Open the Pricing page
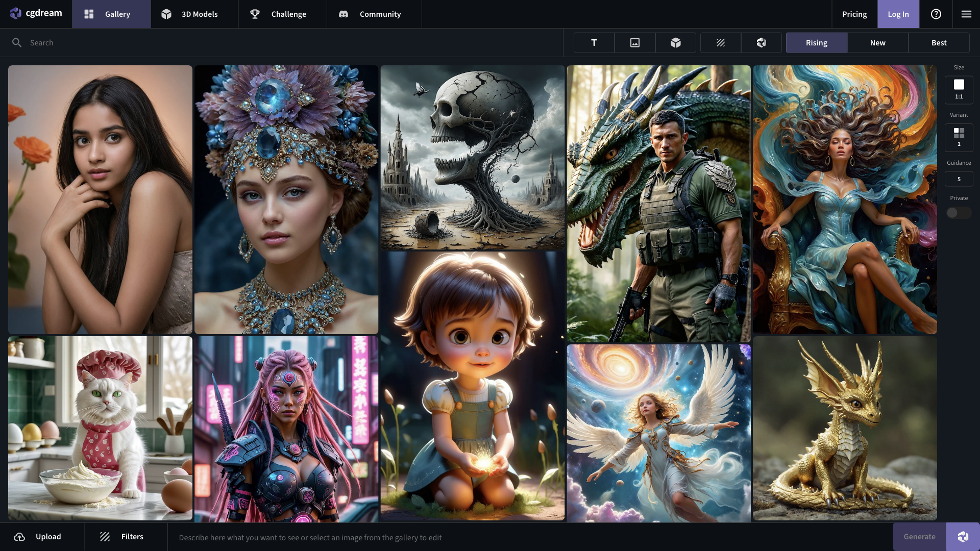This screenshot has height=551, width=980. [854, 14]
